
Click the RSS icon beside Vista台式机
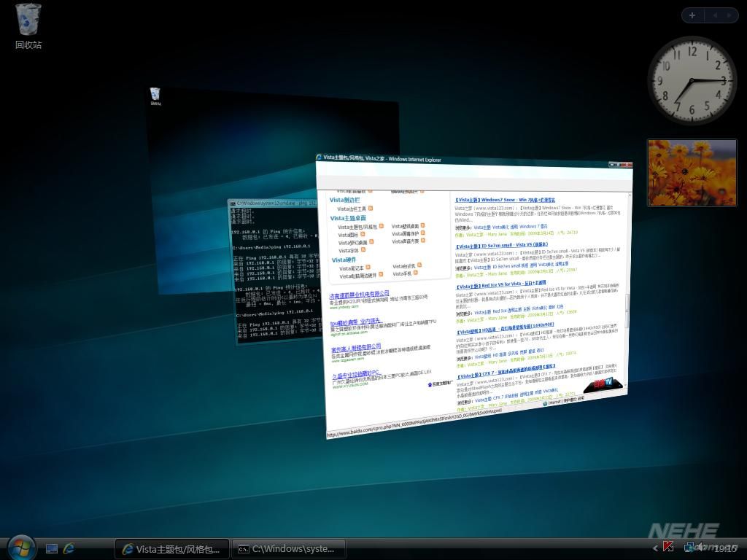[419, 265]
